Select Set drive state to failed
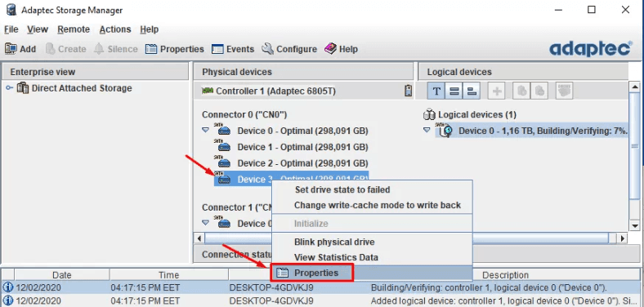The height and width of the screenshot is (307, 644). click(x=342, y=189)
